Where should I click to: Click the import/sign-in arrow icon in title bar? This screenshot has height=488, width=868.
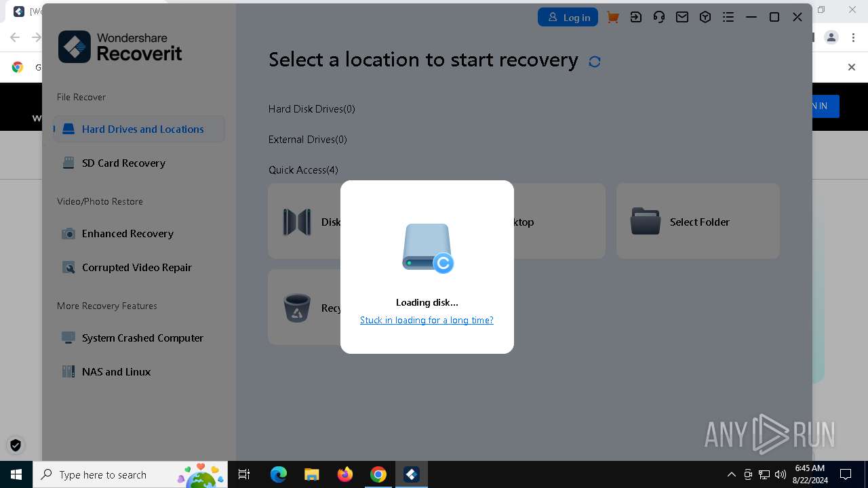(x=636, y=18)
